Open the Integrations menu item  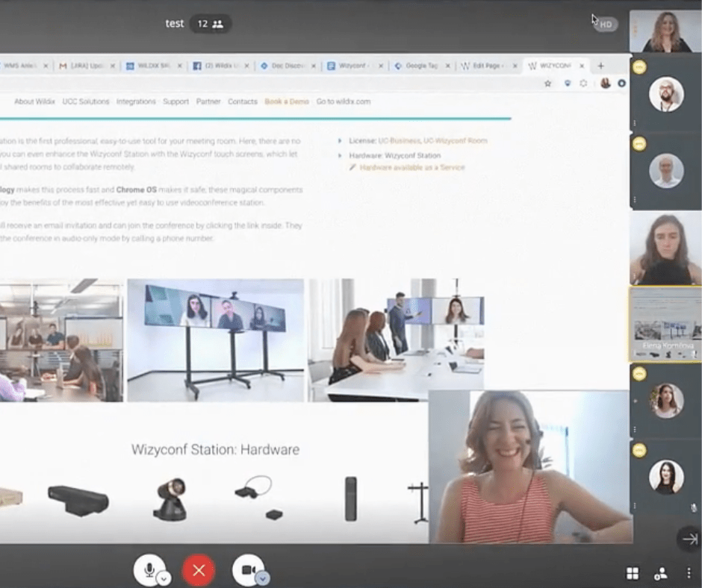(x=136, y=101)
